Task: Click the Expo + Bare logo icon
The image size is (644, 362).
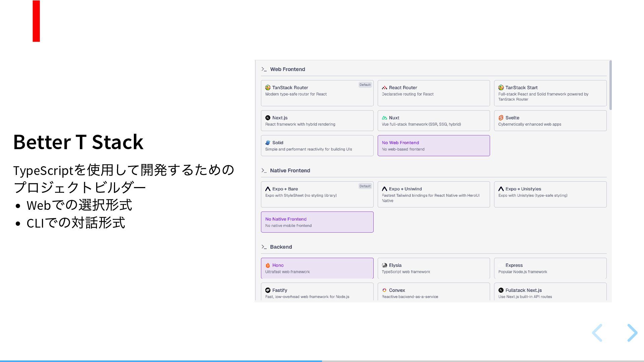Action: pos(268,189)
